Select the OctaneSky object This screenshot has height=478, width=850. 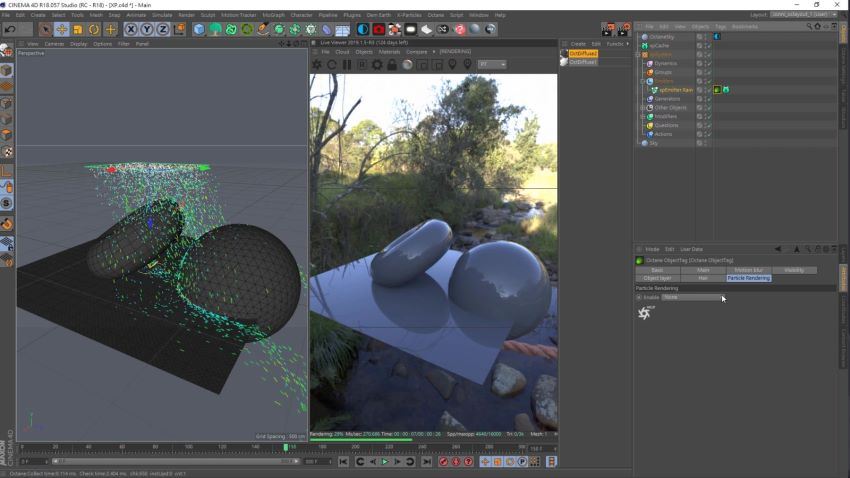click(x=662, y=37)
